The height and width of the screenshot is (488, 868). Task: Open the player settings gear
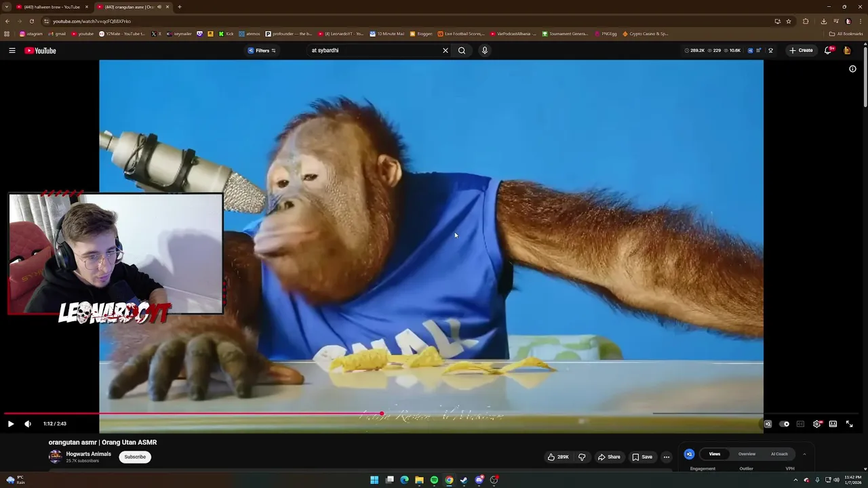point(817,424)
